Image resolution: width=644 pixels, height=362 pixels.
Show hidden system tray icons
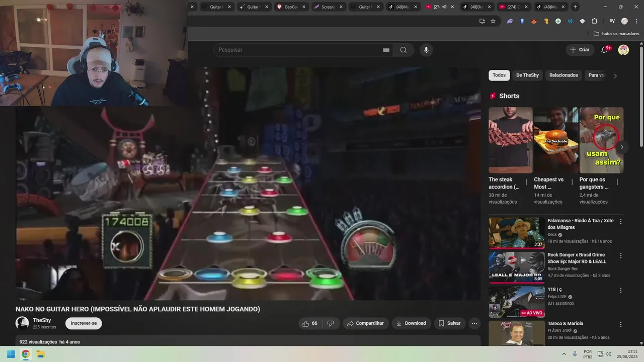coord(564,354)
